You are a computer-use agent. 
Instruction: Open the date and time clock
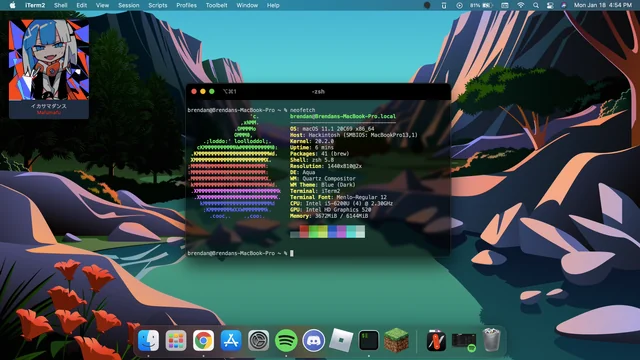(603, 5)
